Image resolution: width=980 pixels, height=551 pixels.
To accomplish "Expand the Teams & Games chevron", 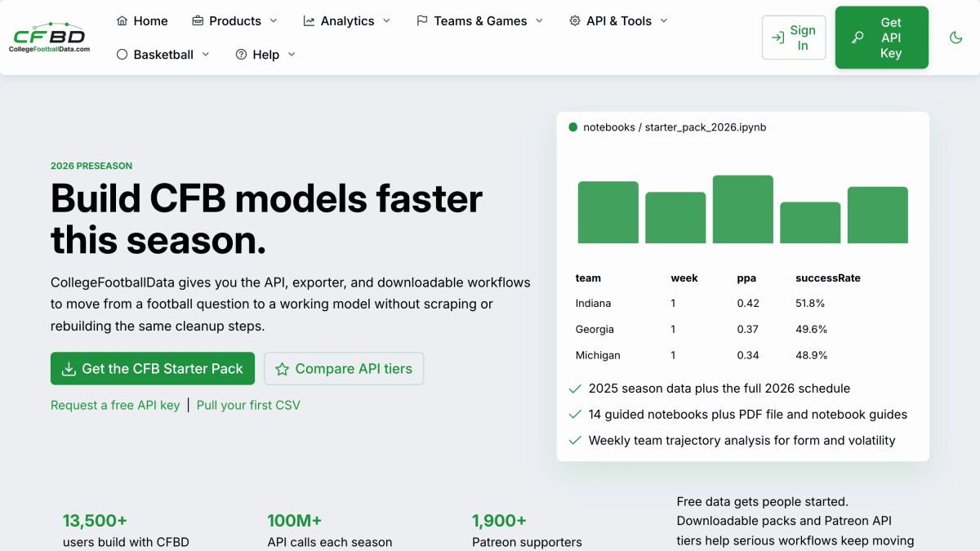I will click(x=539, y=20).
